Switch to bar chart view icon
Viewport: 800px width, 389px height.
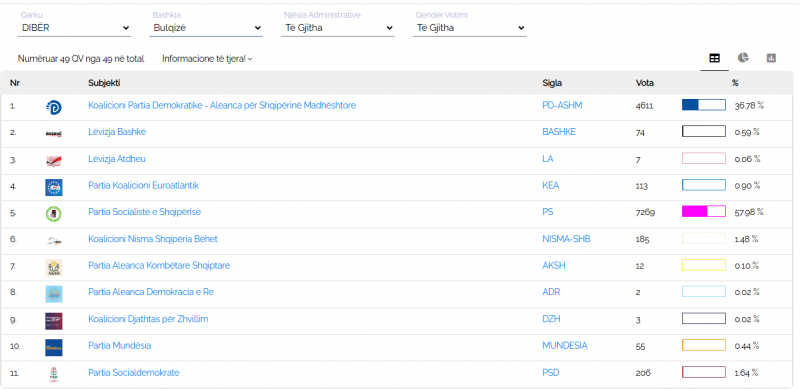(x=771, y=58)
